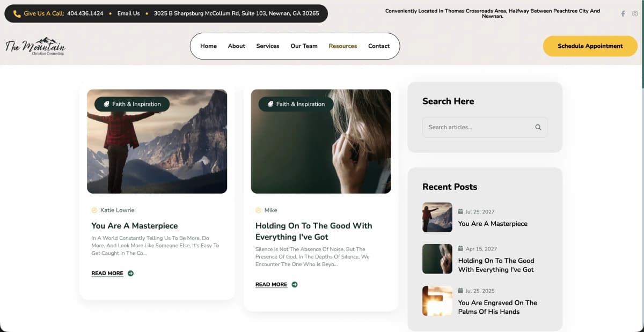Click the magnifier icon in the search box
644x332 pixels.
538,127
